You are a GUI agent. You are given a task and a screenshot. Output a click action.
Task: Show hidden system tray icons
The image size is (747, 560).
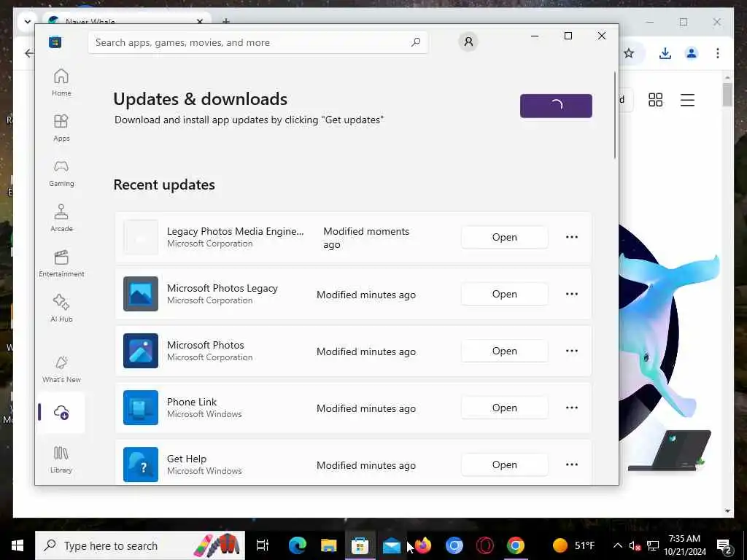(x=617, y=545)
